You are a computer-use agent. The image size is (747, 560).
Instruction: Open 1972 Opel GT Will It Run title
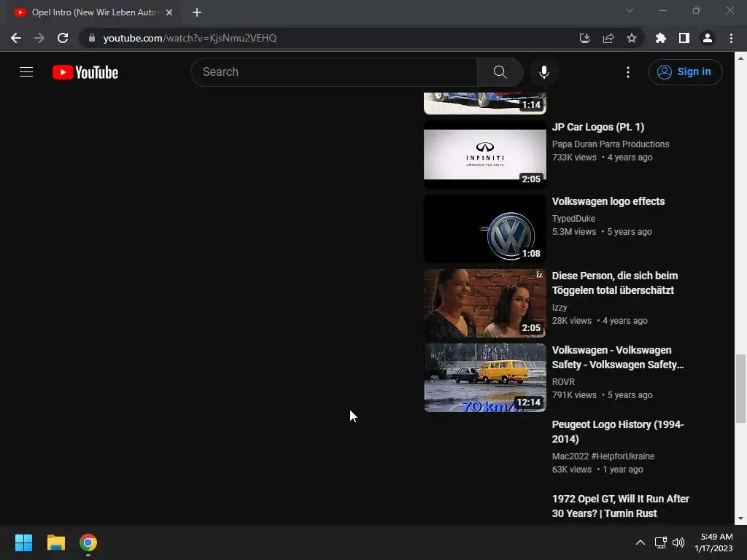[x=620, y=506]
